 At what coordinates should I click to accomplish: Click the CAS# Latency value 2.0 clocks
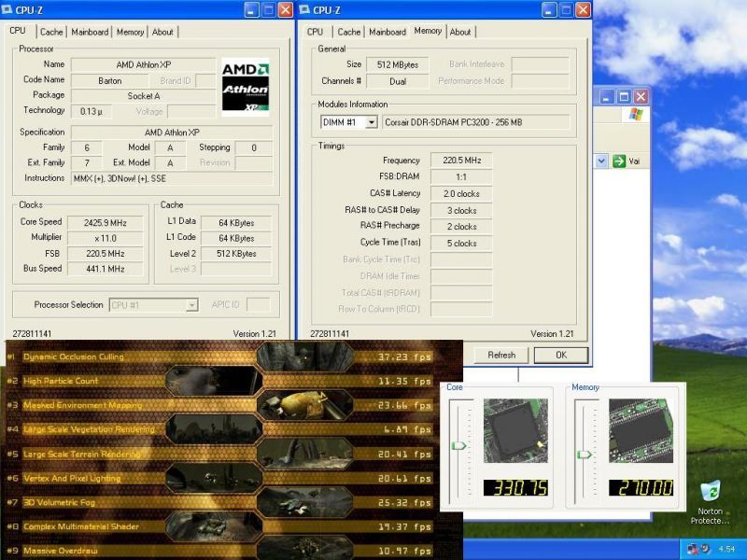pos(461,194)
